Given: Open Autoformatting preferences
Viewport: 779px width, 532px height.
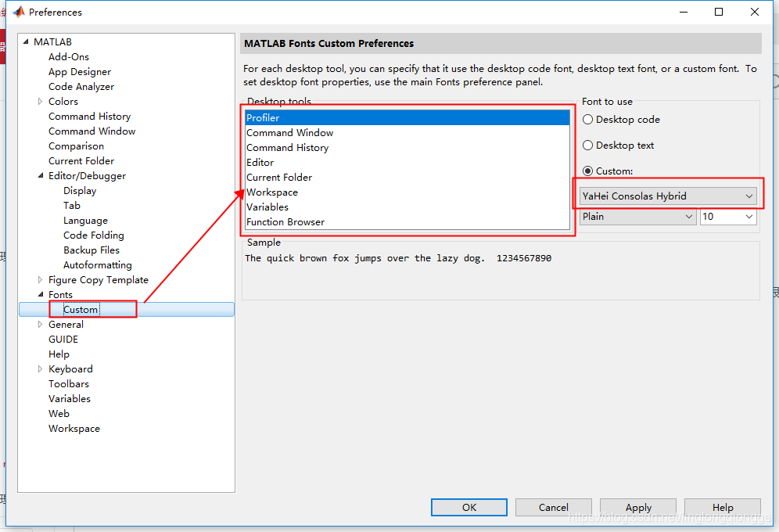Looking at the screenshot, I should pyautogui.click(x=97, y=265).
